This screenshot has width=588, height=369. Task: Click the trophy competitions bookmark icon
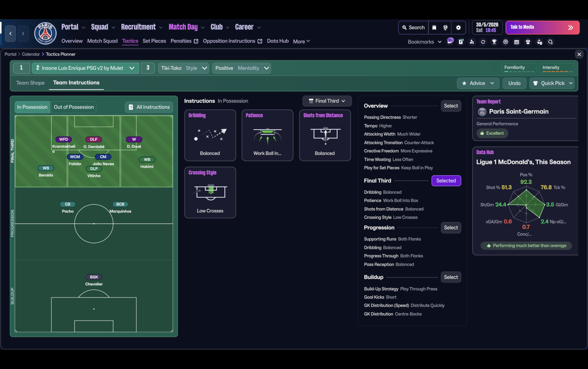pyautogui.click(x=494, y=42)
